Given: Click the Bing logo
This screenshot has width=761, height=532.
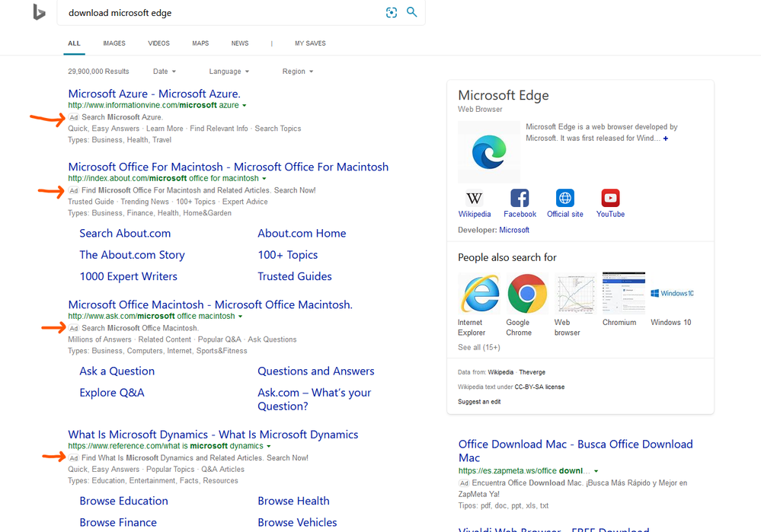Looking at the screenshot, I should pyautogui.click(x=39, y=12).
